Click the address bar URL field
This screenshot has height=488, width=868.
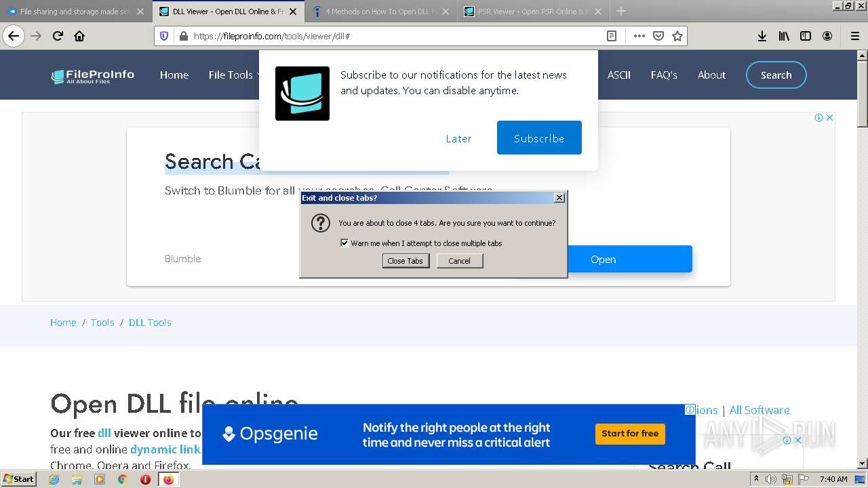(x=397, y=36)
